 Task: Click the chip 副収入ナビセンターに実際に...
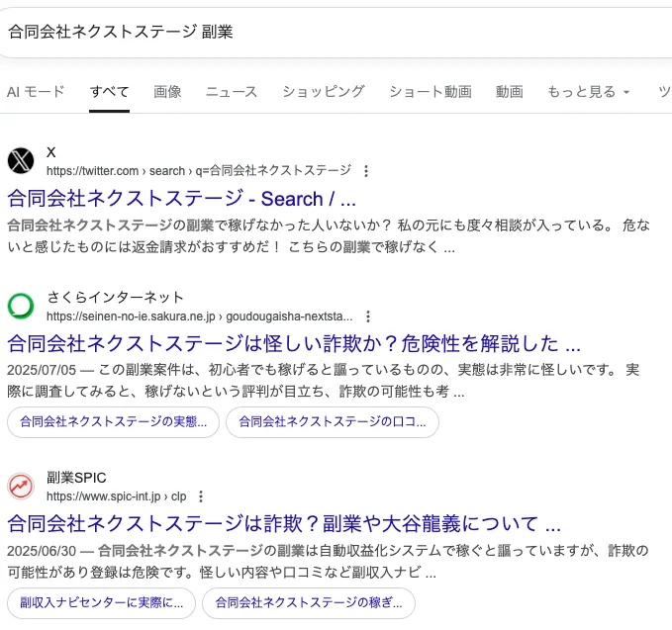click(x=102, y=603)
